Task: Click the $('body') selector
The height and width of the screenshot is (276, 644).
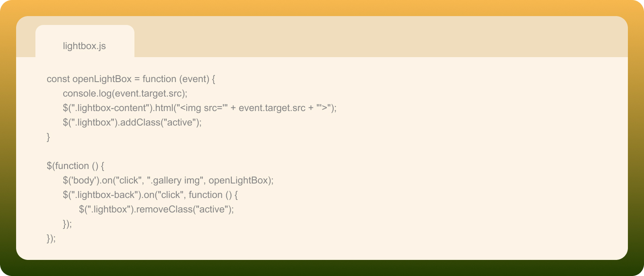Action: pos(81,180)
